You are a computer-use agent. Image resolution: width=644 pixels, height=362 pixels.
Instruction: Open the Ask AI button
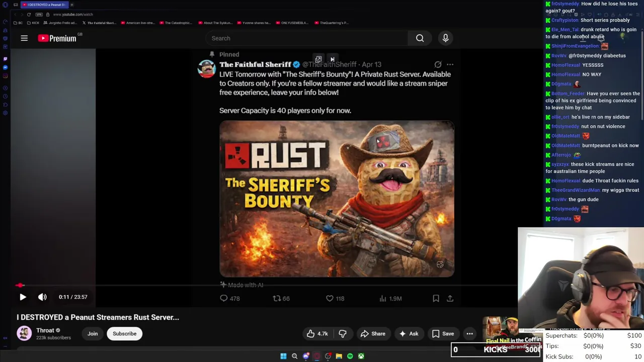coord(409,334)
